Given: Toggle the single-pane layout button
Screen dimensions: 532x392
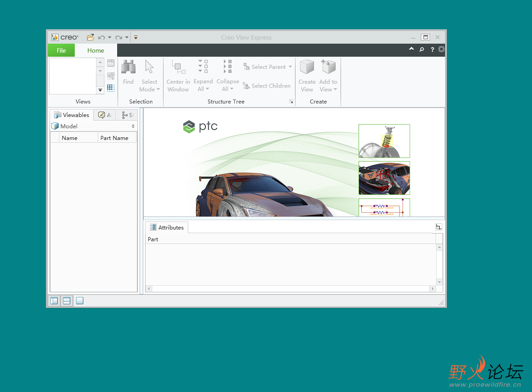Looking at the screenshot, I should click(80, 301).
